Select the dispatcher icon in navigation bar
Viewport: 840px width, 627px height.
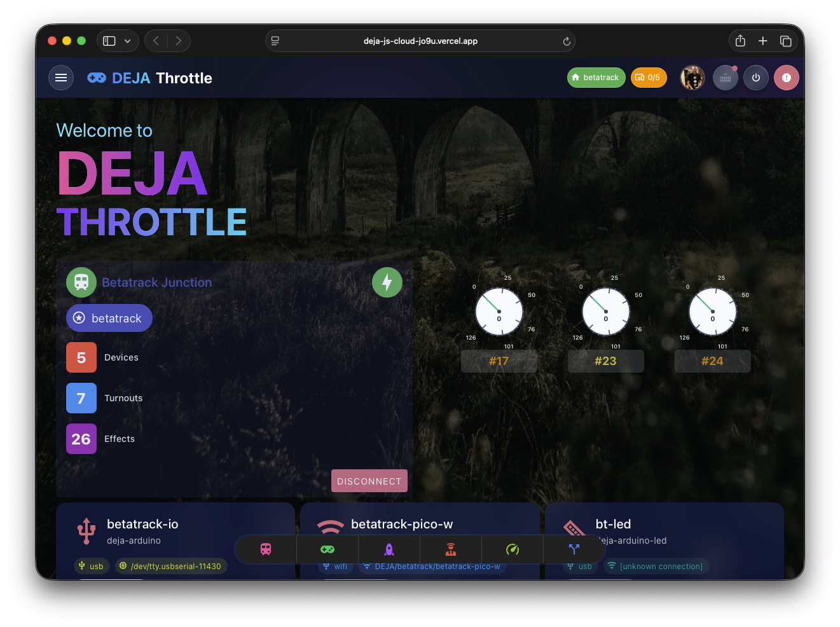[450, 549]
